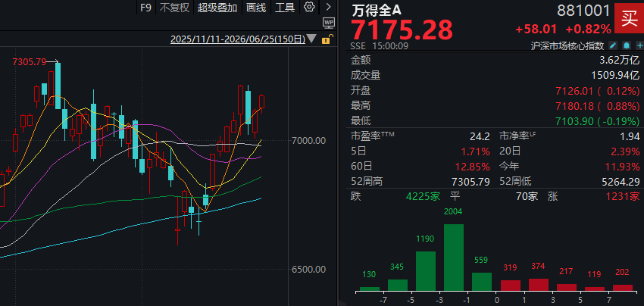This screenshot has height=306, width=644.
Task: Click the 沪深市场核心指数 label
Action: [x=567, y=45]
